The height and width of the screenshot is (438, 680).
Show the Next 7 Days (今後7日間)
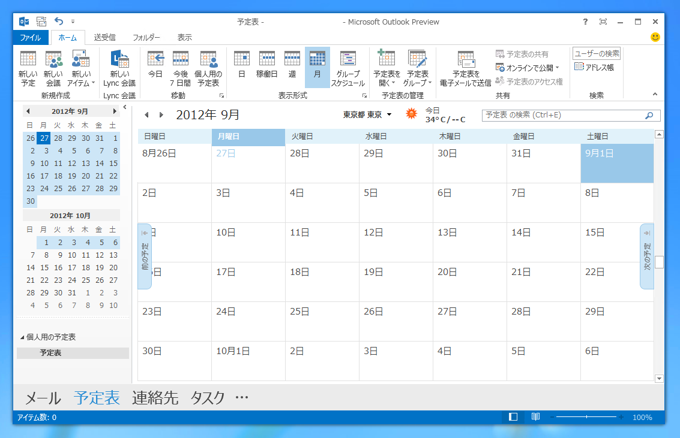point(180,68)
